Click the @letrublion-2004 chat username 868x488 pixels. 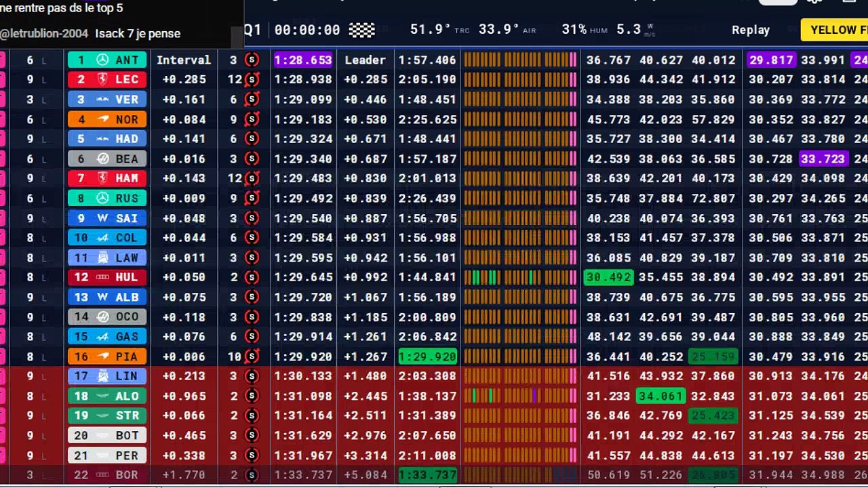pos(44,33)
